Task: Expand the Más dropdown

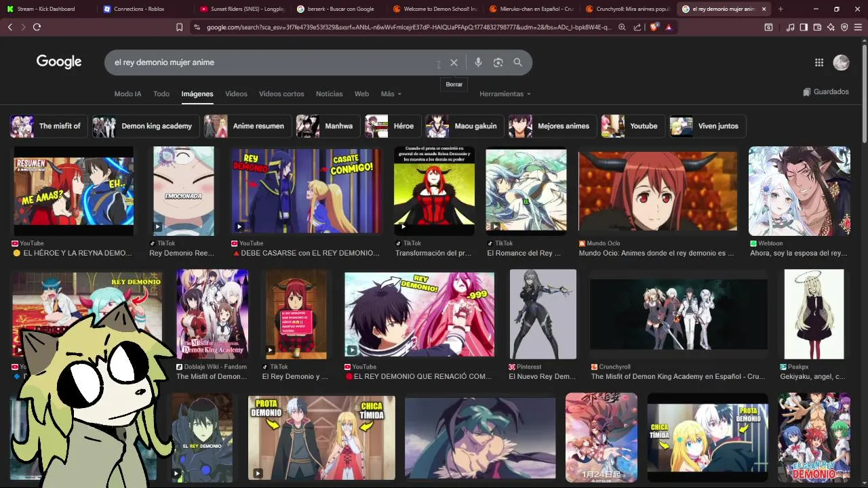Action: (391, 94)
